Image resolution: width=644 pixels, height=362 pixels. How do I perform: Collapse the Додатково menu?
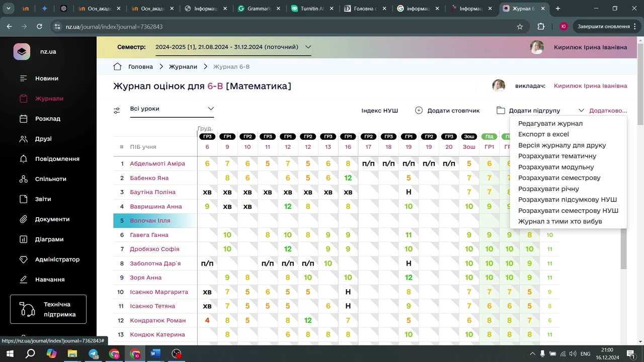click(603, 111)
